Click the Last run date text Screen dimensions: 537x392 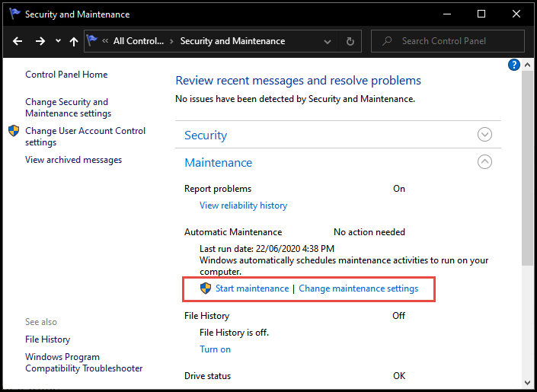coord(267,249)
